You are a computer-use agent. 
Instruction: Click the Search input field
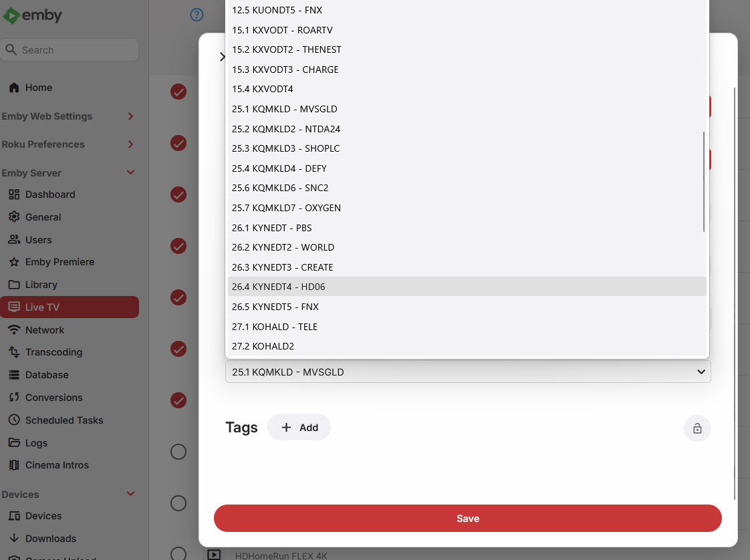pyautogui.click(x=70, y=49)
